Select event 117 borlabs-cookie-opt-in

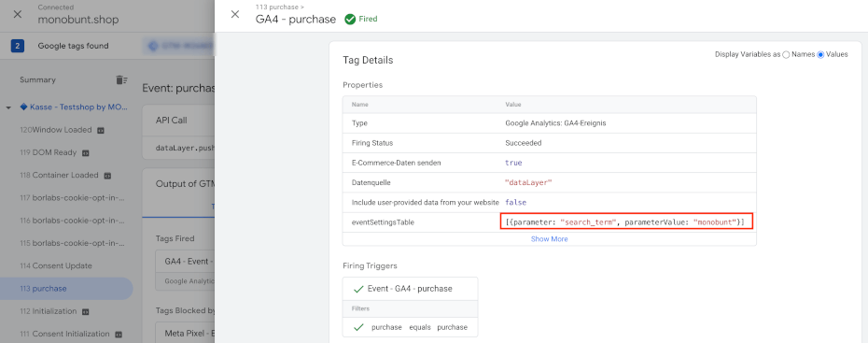tap(72, 198)
